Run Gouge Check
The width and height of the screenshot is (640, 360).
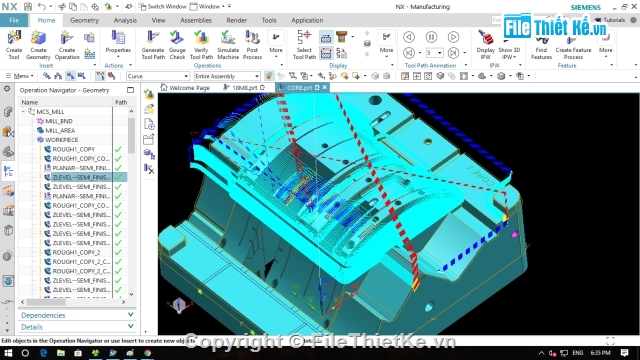[177, 45]
